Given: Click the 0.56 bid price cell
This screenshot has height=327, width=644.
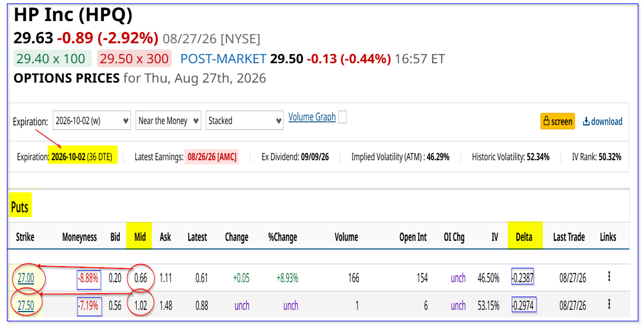Looking at the screenshot, I should tap(115, 305).
